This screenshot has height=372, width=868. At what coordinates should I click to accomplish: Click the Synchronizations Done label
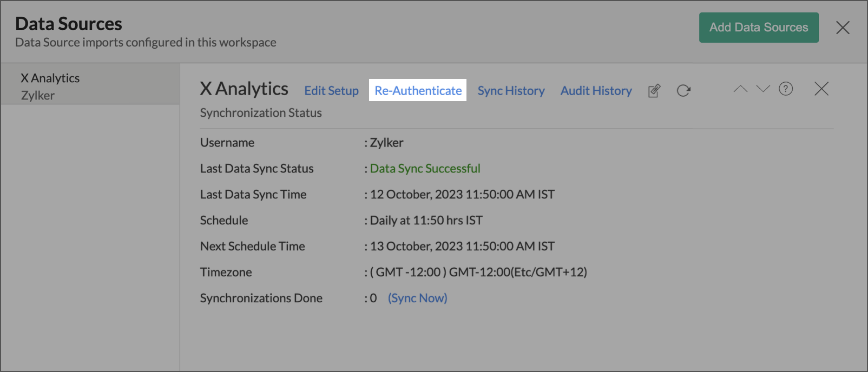[x=261, y=298]
